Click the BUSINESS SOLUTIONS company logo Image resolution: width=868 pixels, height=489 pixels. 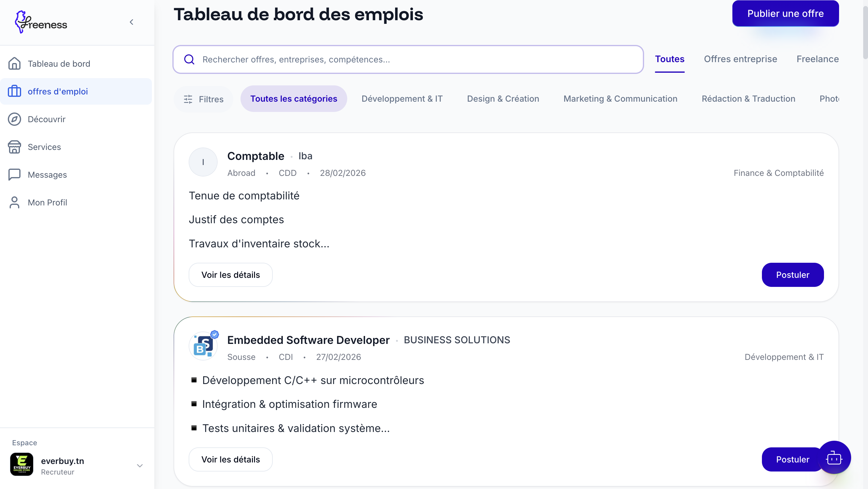click(203, 346)
